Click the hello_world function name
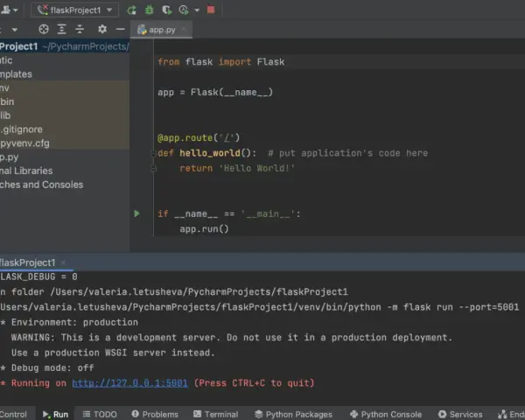525x420 pixels. point(210,153)
